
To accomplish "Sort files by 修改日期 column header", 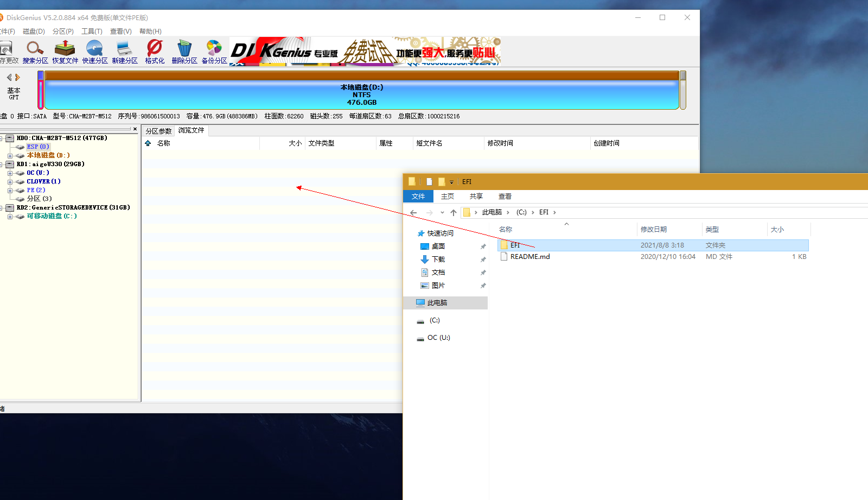I will [654, 230].
